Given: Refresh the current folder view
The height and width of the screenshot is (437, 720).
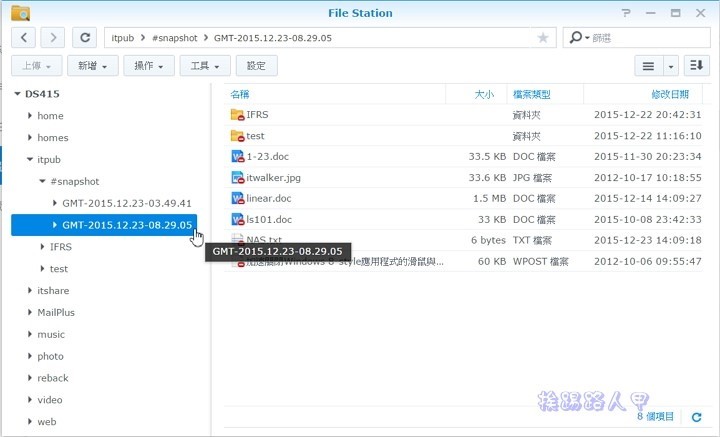Looking at the screenshot, I should click(x=86, y=37).
